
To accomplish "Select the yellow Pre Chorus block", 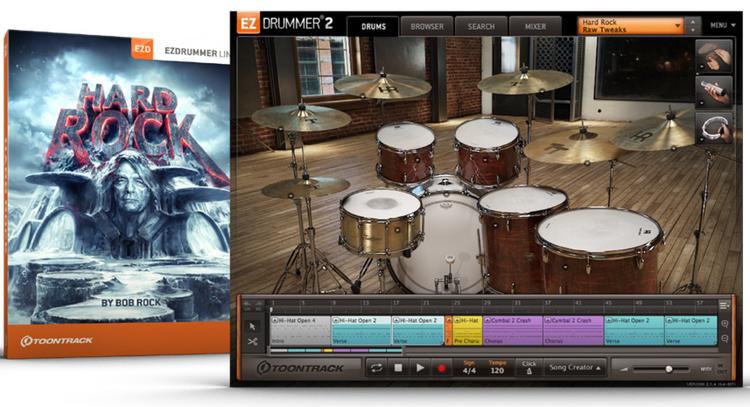I will click(x=465, y=330).
